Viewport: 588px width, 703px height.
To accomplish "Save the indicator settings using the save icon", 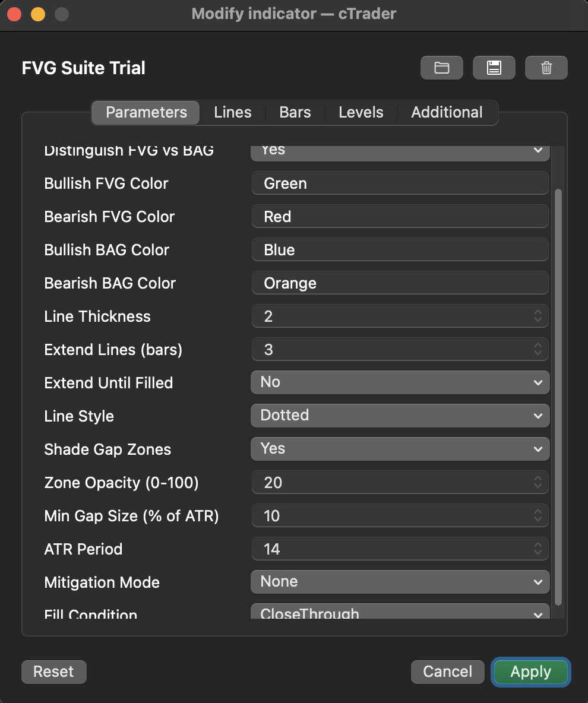I will click(494, 68).
